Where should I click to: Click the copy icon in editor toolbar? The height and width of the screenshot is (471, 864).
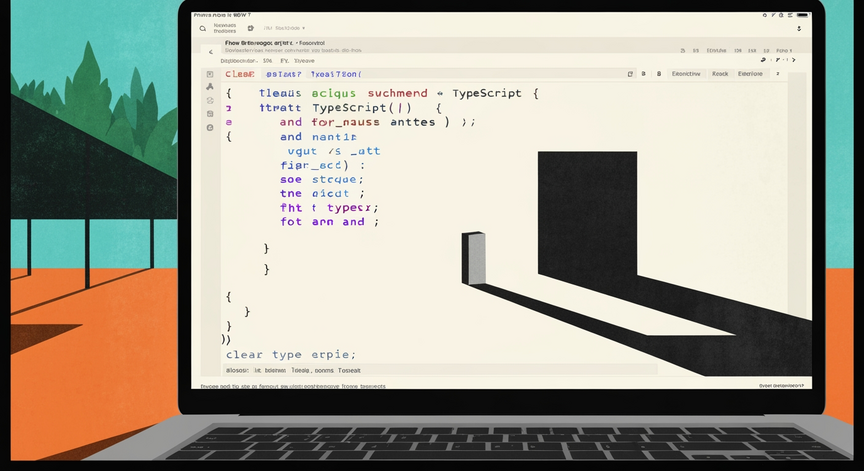(x=630, y=74)
